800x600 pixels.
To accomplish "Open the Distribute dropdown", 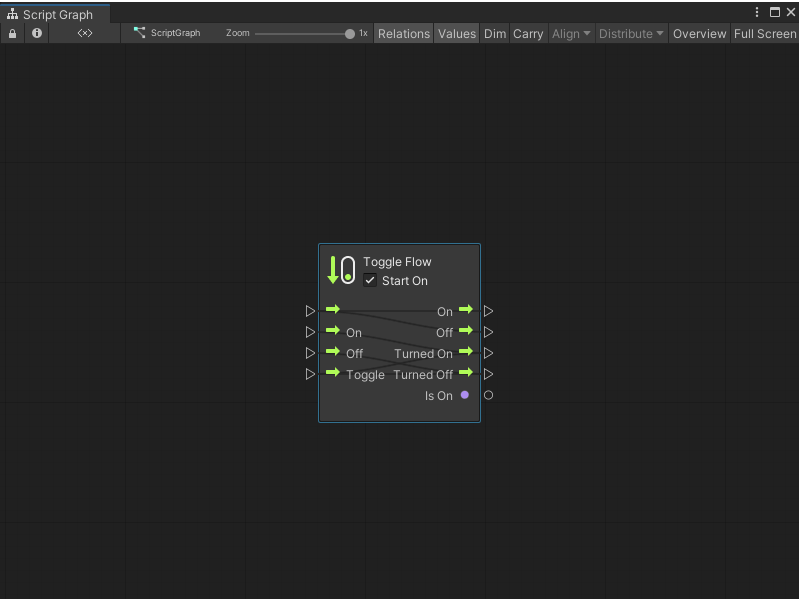I will click(x=629, y=33).
